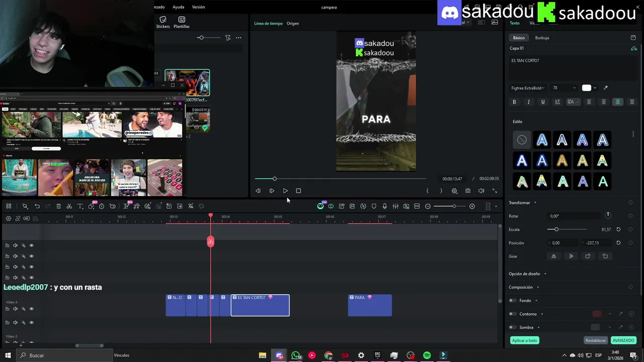The width and height of the screenshot is (644, 362).
Task: Select center text alignment
Action: [x=618, y=102]
